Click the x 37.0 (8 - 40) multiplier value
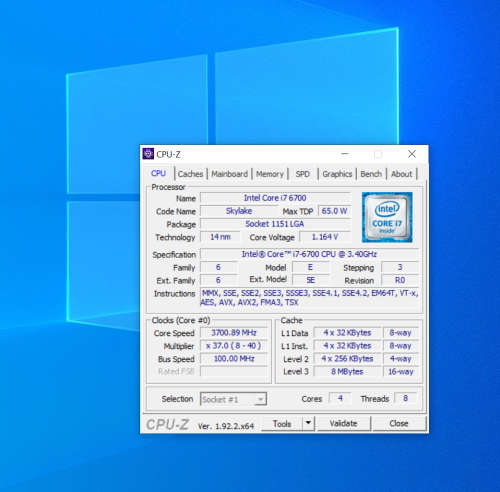The image size is (500, 492). point(234,346)
